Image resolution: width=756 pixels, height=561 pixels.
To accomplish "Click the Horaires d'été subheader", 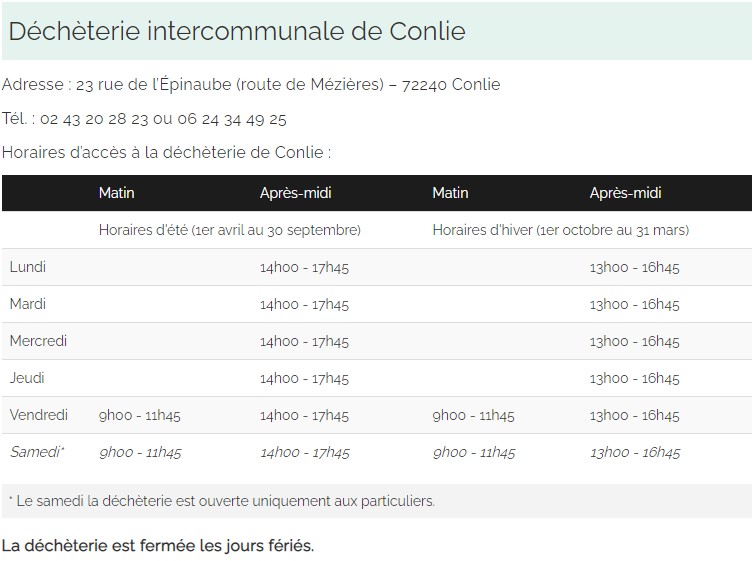I will pos(229,230).
